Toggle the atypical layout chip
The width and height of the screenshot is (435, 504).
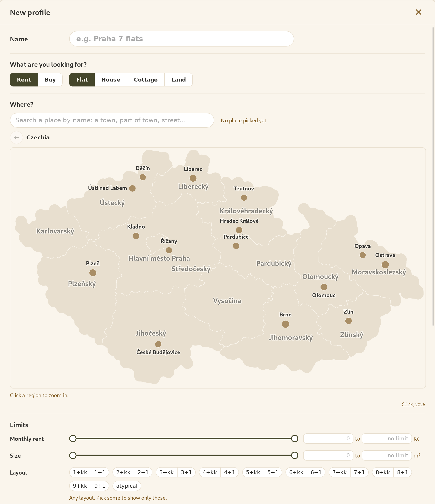click(x=127, y=486)
